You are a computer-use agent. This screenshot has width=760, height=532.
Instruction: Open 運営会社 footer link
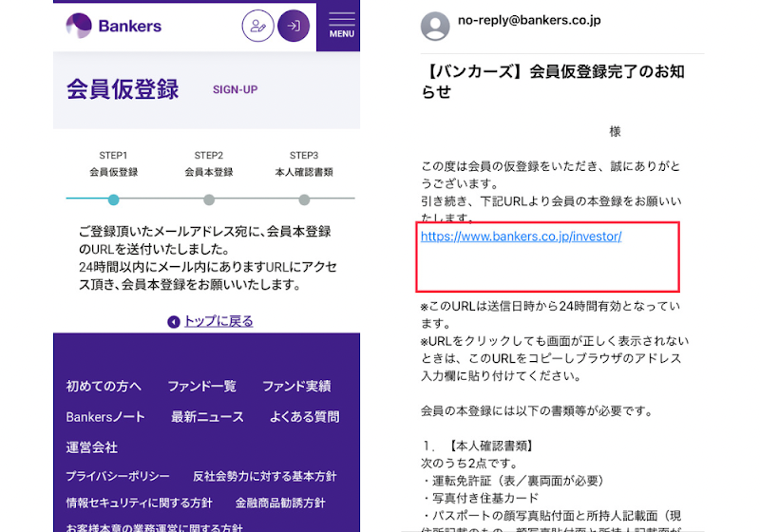[91, 447]
